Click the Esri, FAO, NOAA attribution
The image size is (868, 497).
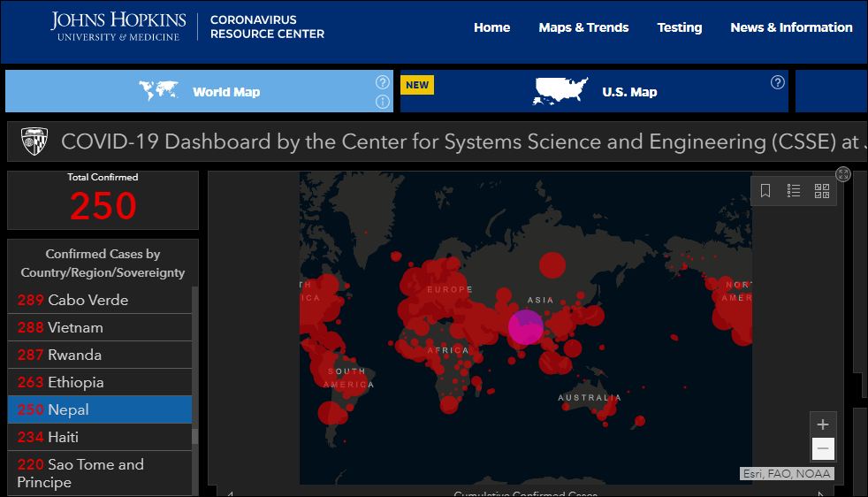click(x=787, y=474)
